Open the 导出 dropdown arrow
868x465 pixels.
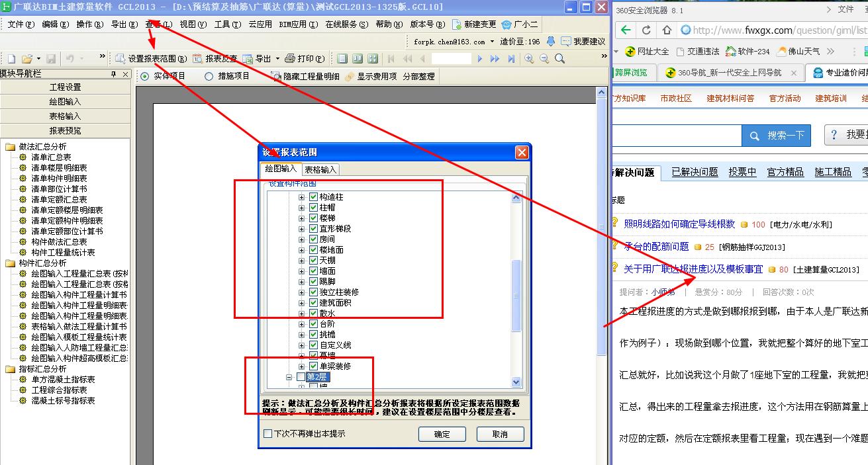(277, 59)
